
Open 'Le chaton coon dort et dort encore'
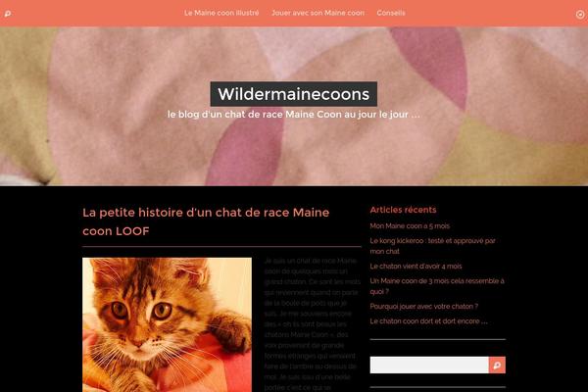[428, 321]
